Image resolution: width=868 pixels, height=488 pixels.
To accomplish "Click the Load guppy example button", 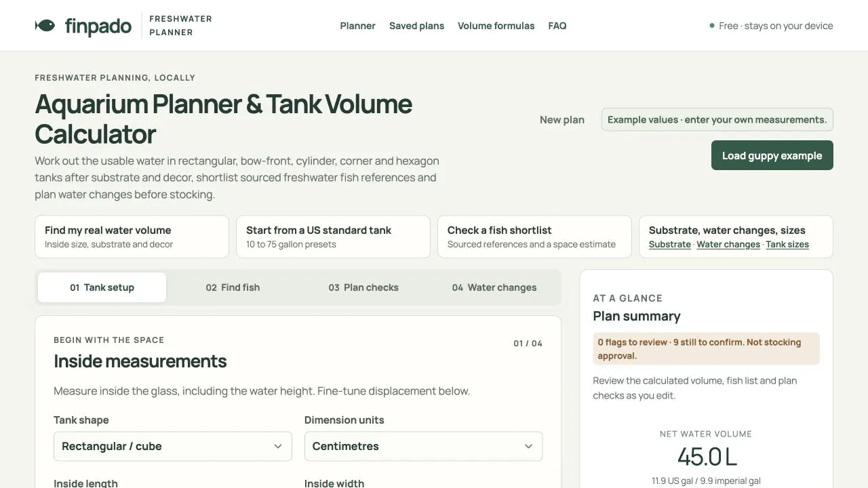I will tap(772, 155).
